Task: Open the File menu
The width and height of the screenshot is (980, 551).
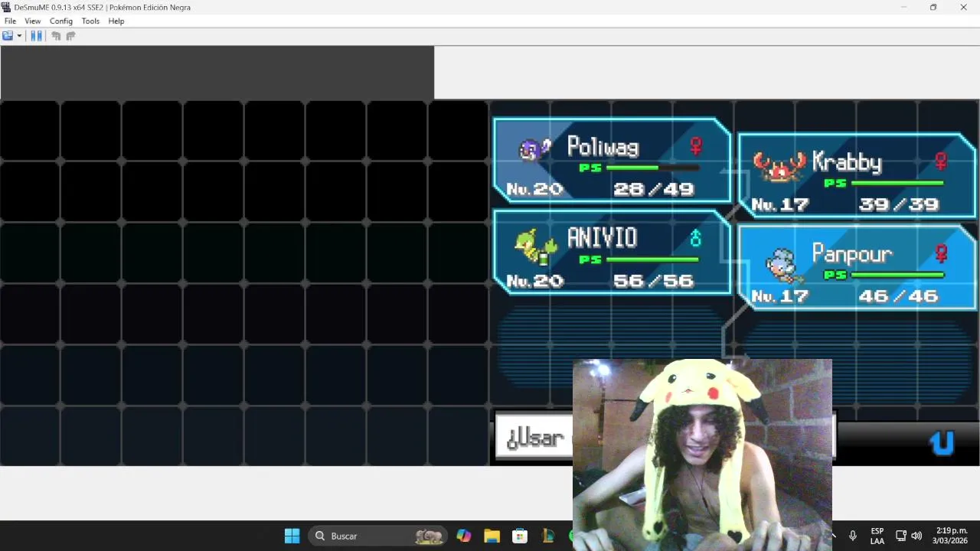Action: (x=10, y=21)
